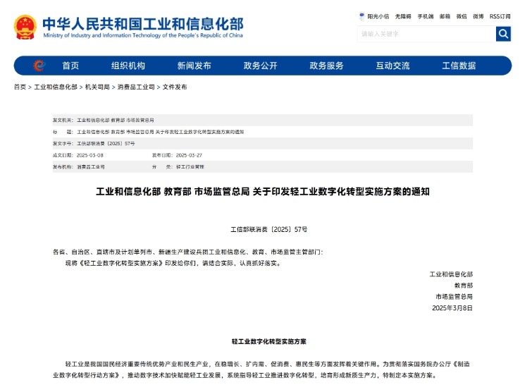
Task: Click the ministry Chinese name title banner
Action: pos(143,23)
